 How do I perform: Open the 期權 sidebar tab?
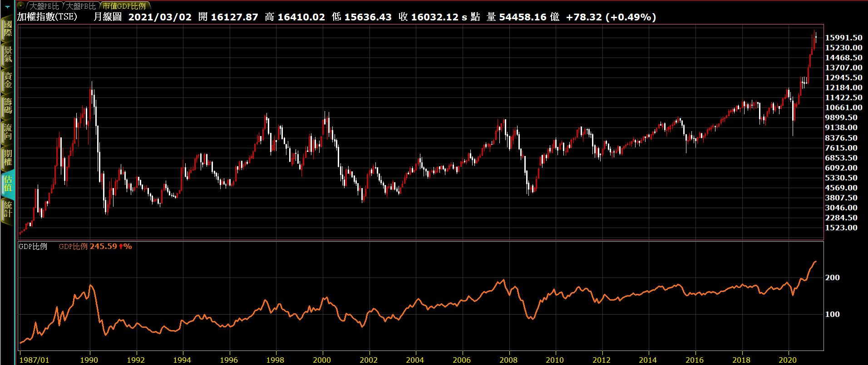point(8,158)
